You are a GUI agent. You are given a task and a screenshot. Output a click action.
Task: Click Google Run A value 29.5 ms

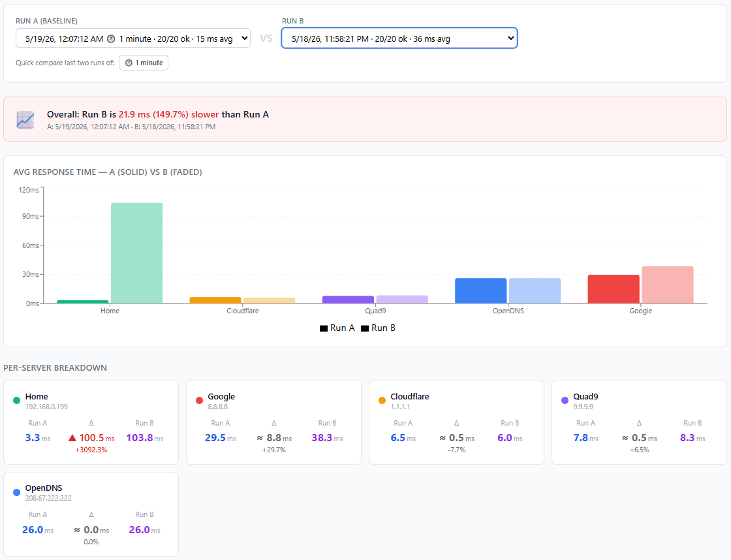click(221, 438)
